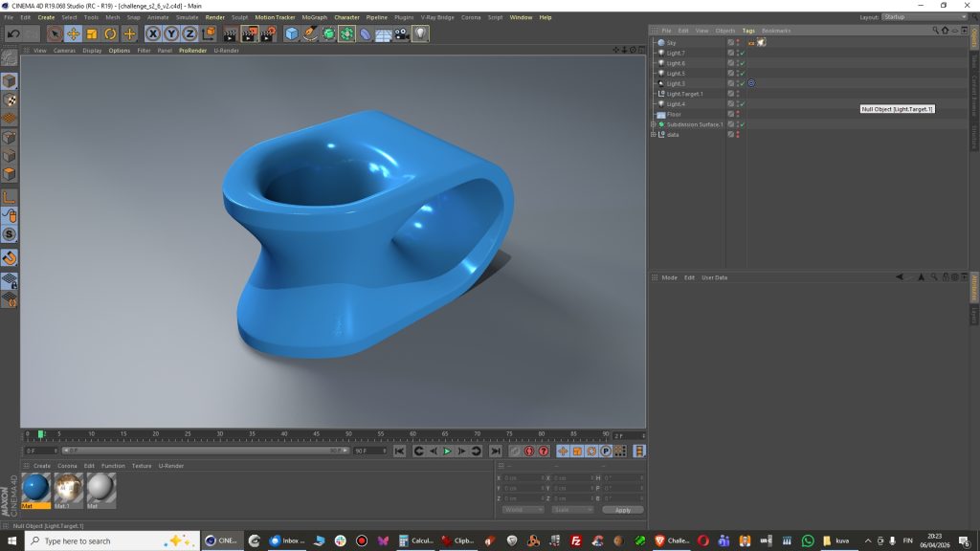
Task: Open the MoGraph menu
Action: pos(314,17)
